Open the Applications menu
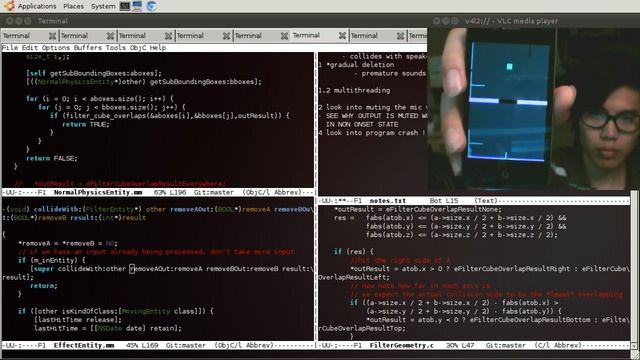640x360 pixels. pyautogui.click(x=37, y=6)
